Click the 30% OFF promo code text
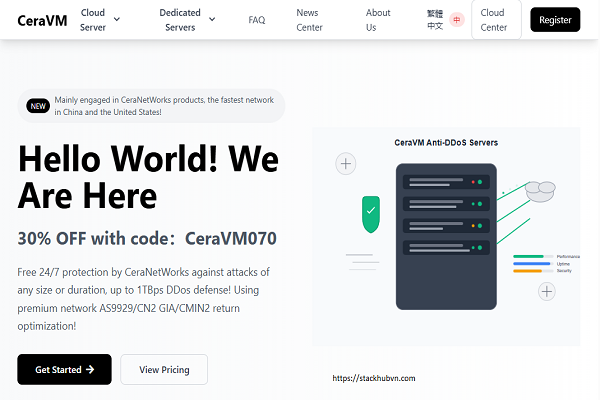Screen dimensions: 600x400 (147, 238)
